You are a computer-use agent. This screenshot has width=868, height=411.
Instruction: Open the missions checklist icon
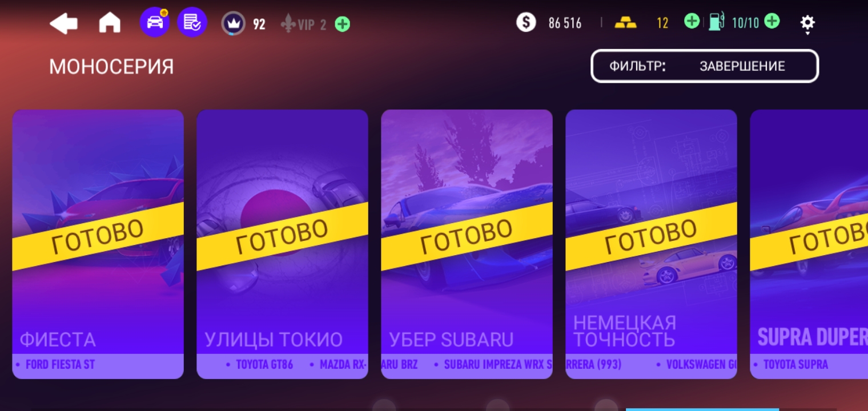coord(192,23)
